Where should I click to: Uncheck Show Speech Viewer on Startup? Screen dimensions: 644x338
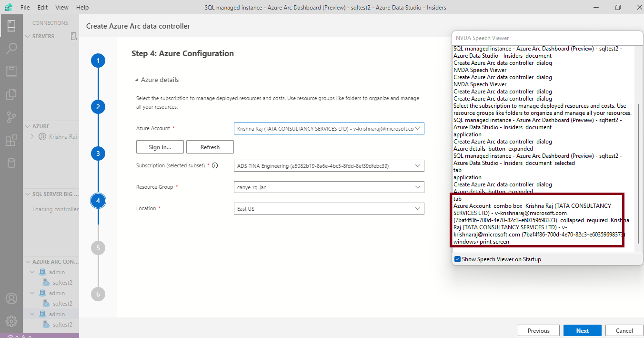(457, 259)
